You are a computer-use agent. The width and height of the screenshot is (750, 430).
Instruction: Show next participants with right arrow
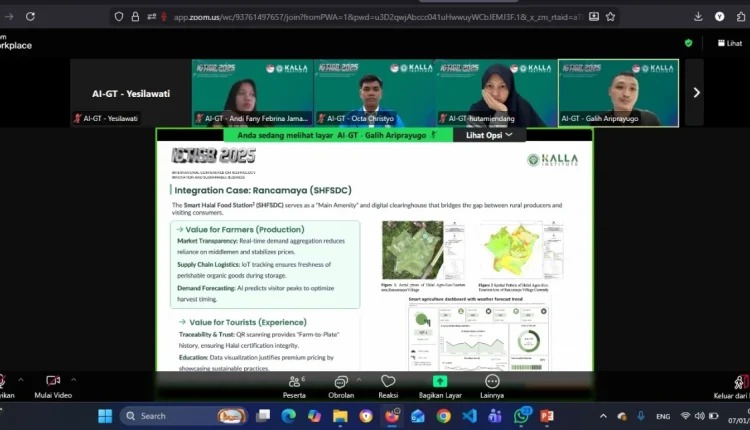(x=696, y=92)
